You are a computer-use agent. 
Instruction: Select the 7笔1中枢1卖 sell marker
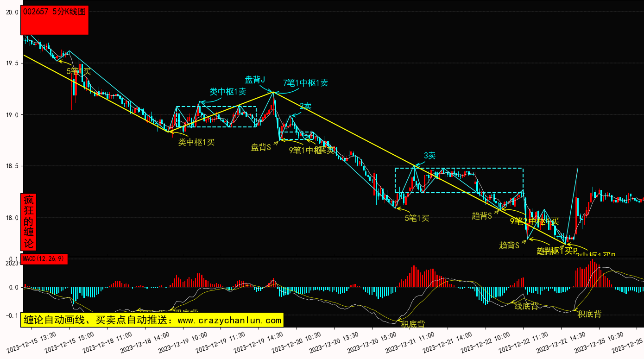pos(305,83)
